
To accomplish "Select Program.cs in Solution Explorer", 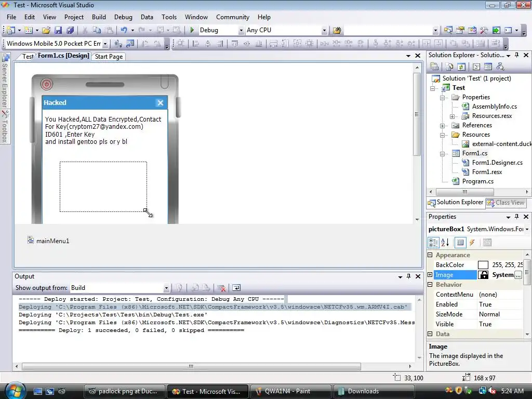I will pos(478,181).
